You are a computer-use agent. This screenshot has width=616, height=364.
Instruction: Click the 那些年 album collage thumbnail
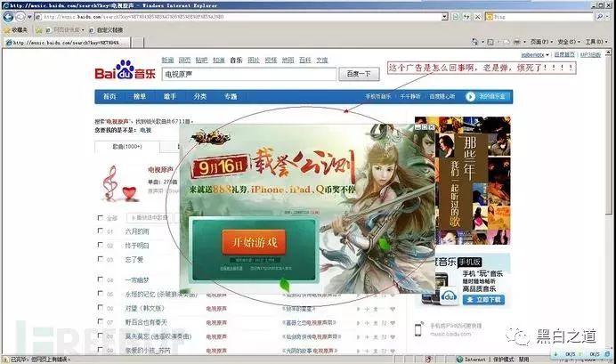(463, 181)
